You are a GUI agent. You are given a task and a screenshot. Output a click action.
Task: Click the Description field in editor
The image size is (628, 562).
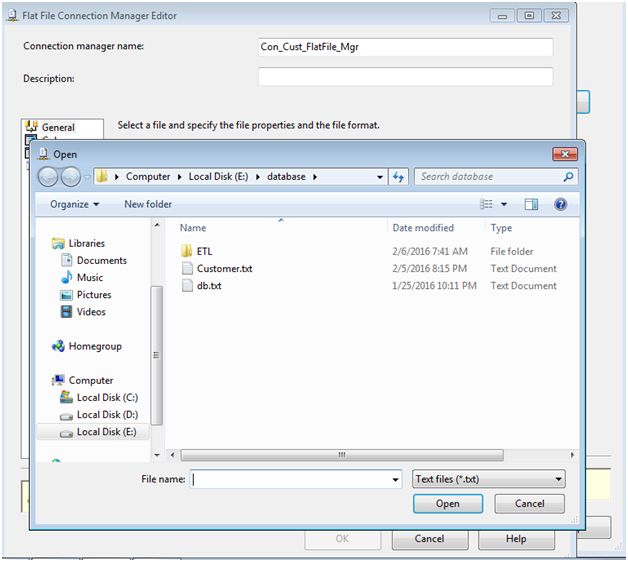click(x=405, y=77)
